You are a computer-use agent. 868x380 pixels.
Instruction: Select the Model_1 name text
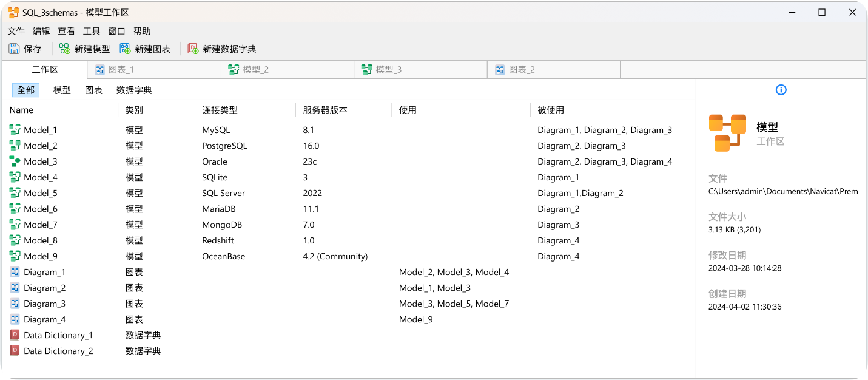click(41, 130)
